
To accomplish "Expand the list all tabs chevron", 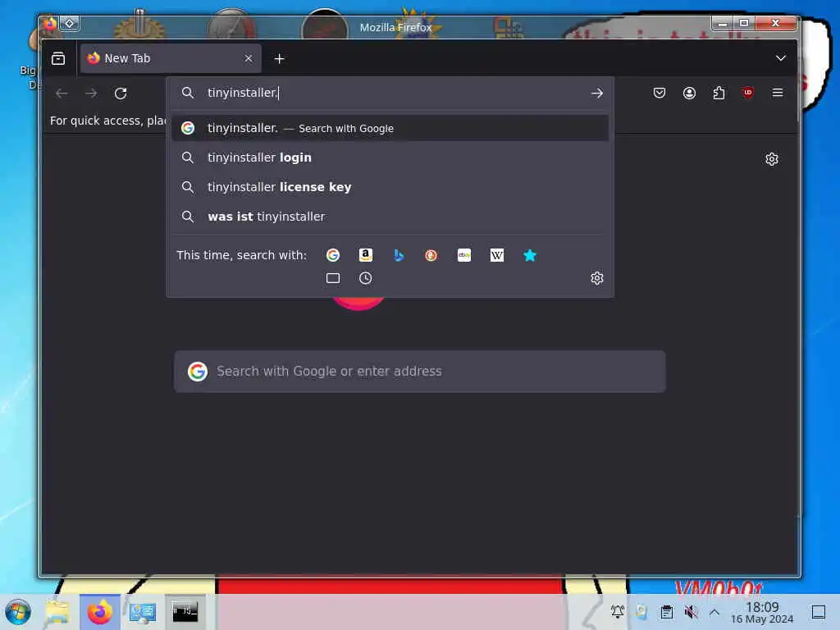I will click(781, 58).
